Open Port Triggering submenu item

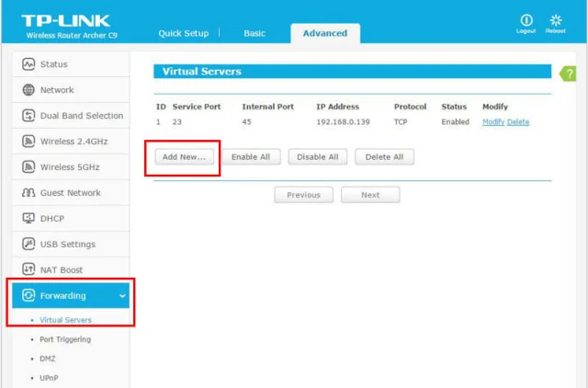(65, 339)
